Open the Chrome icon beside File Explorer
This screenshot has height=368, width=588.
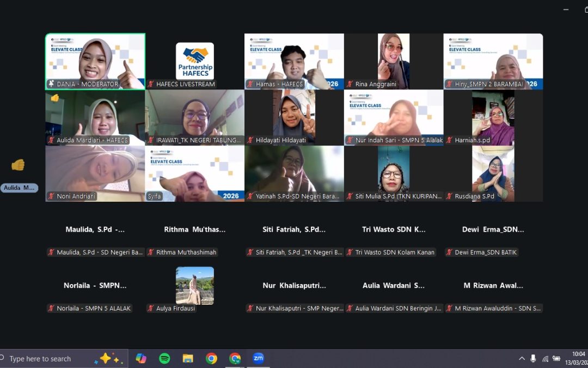tap(211, 359)
